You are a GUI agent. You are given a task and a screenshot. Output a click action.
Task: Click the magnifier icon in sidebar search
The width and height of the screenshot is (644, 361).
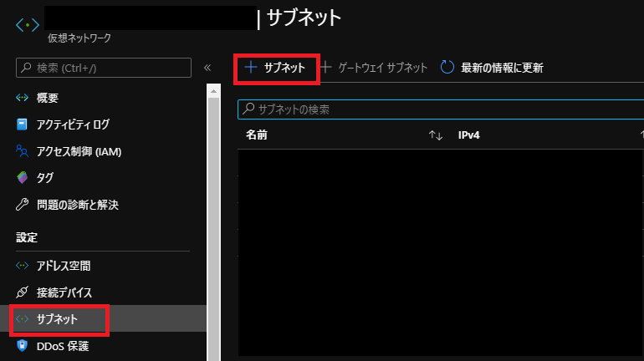26,68
